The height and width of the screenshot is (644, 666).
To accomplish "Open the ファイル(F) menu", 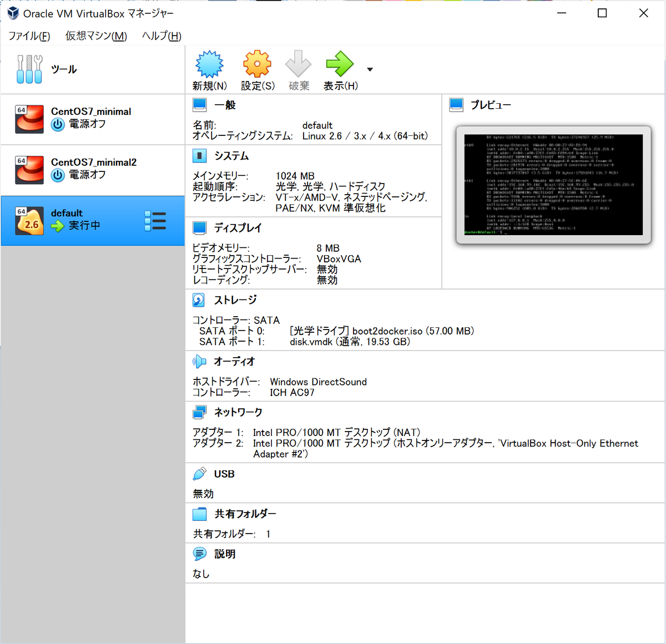I will [29, 36].
